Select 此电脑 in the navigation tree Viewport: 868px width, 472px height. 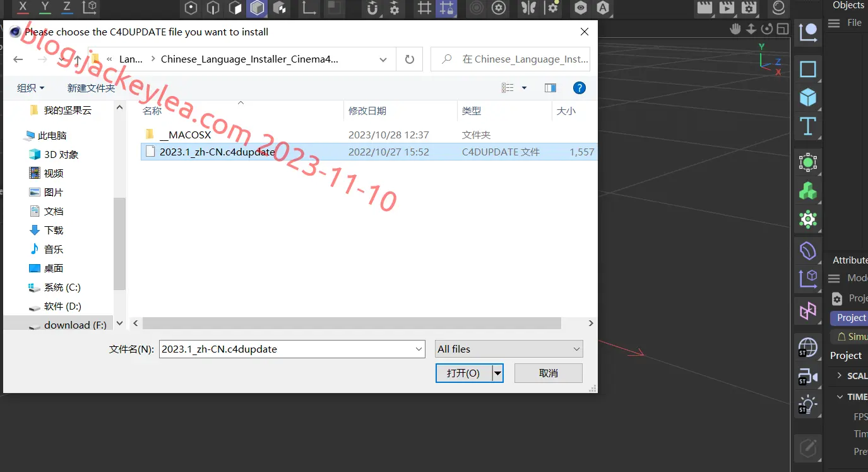pos(52,135)
